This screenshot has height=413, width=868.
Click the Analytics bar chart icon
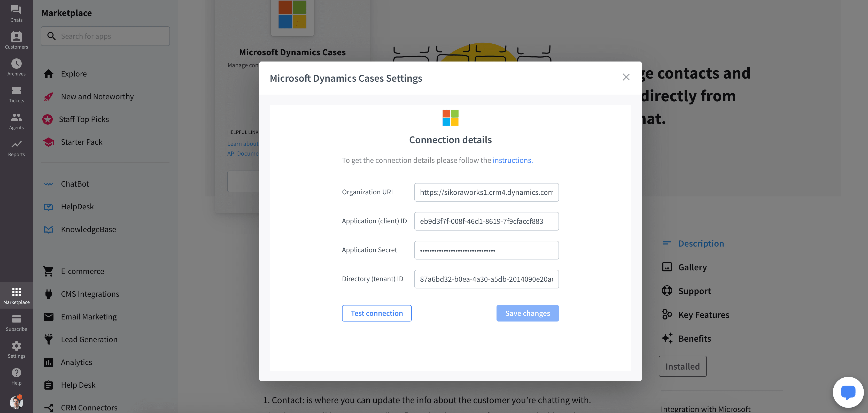[x=49, y=362]
